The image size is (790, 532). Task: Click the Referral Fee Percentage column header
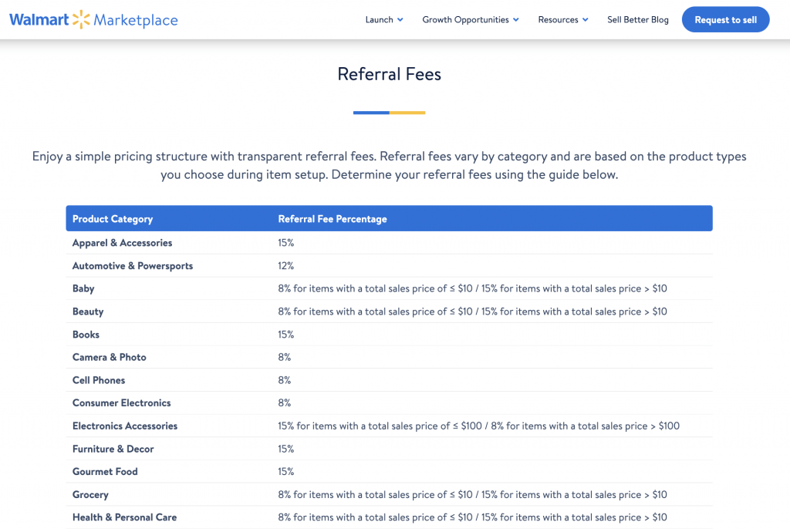[333, 219]
